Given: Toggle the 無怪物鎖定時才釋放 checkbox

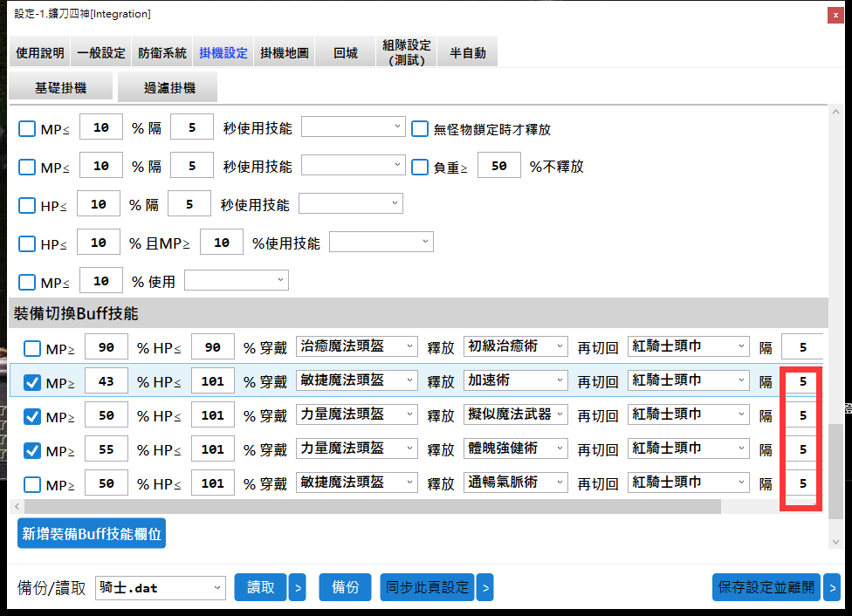Looking at the screenshot, I should [420, 129].
